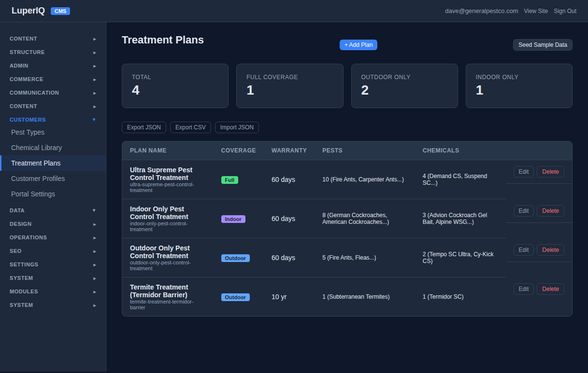Open View Site from the header

(536, 11)
